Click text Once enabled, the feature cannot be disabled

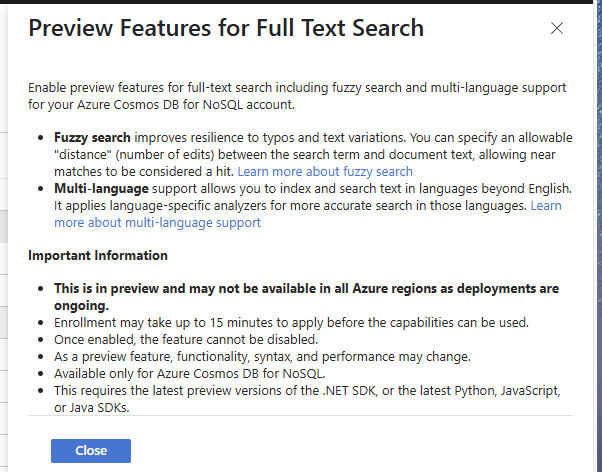click(x=186, y=340)
